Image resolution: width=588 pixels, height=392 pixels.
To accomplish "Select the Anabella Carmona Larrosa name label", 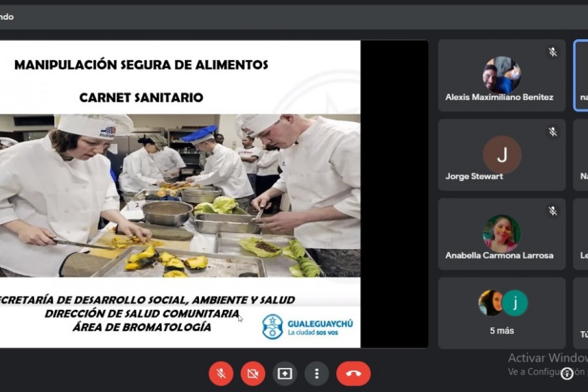I will click(499, 255).
